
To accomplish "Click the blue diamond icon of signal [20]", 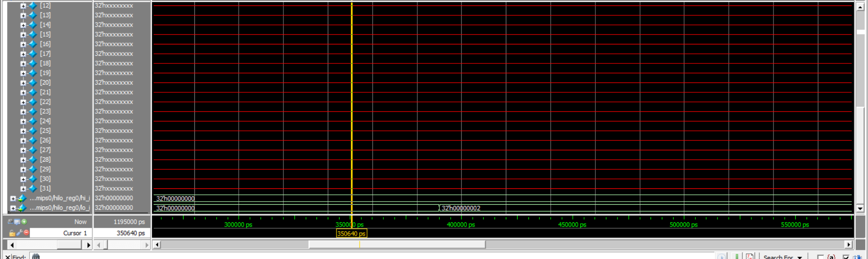I will [x=33, y=82].
